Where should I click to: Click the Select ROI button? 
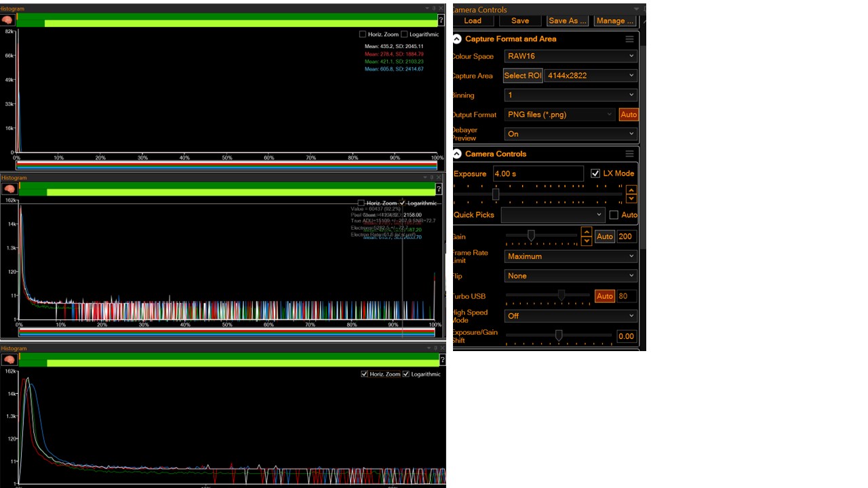pyautogui.click(x=523, y=75)
